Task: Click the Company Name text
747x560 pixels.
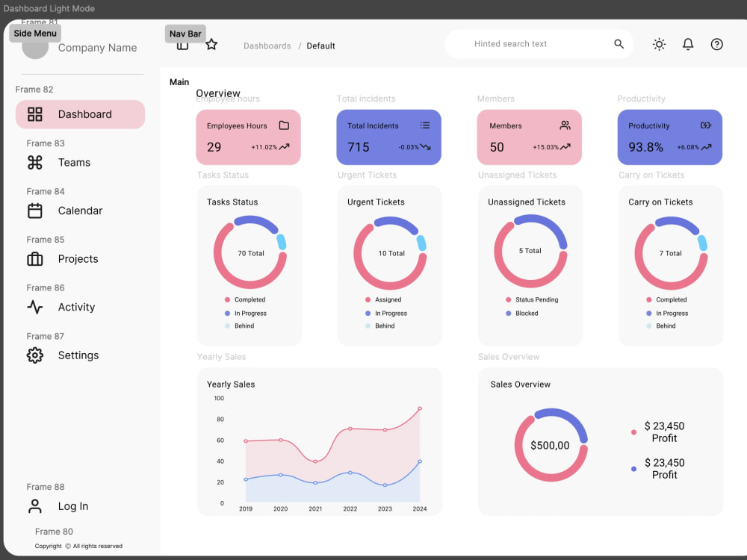Action: (x=97, y=48)
